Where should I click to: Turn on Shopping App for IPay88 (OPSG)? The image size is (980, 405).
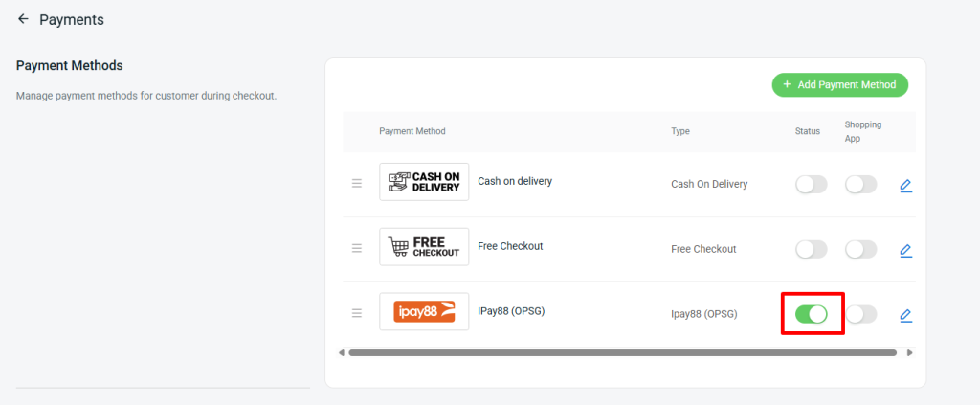(x=861, y=314)
